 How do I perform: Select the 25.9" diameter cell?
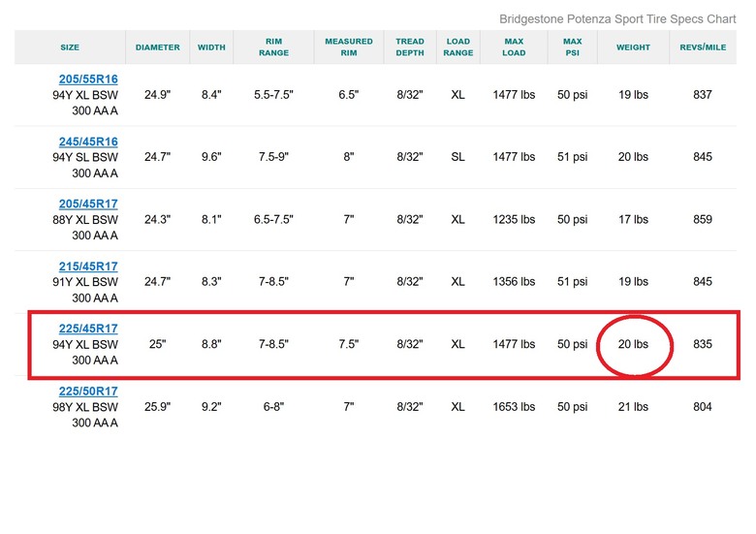[x=158, y=407]
